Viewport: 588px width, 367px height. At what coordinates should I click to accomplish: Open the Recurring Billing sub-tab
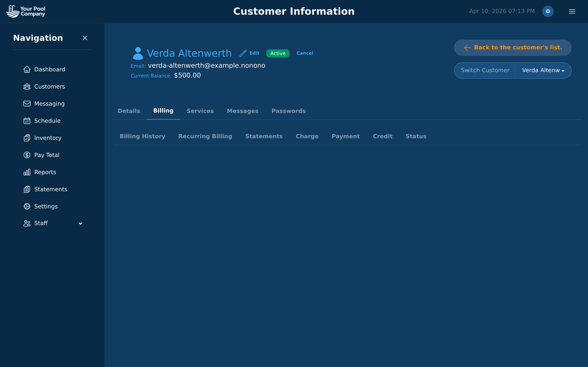click(x=205, y=136)
